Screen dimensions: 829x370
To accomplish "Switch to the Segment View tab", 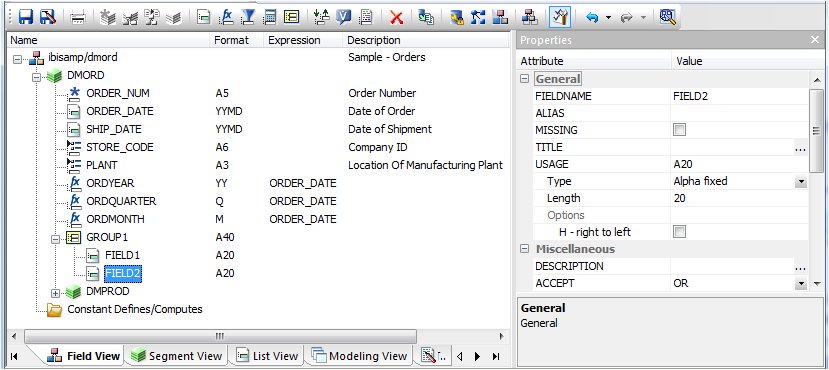I will point(177,356).
